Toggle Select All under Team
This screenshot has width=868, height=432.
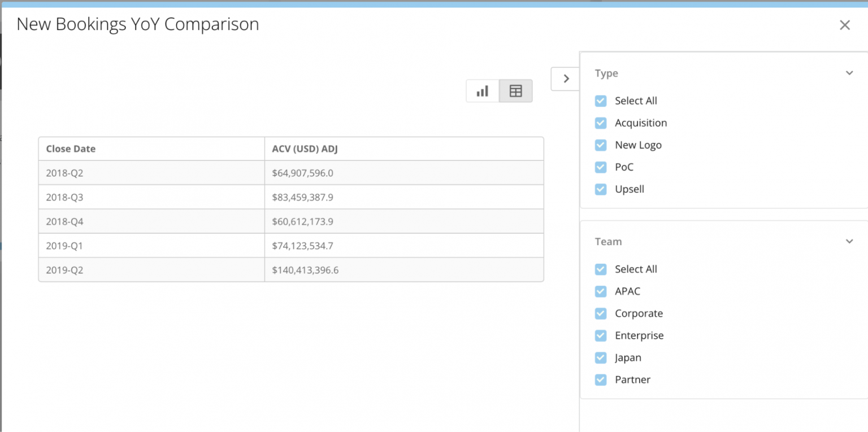click(600, 269)
